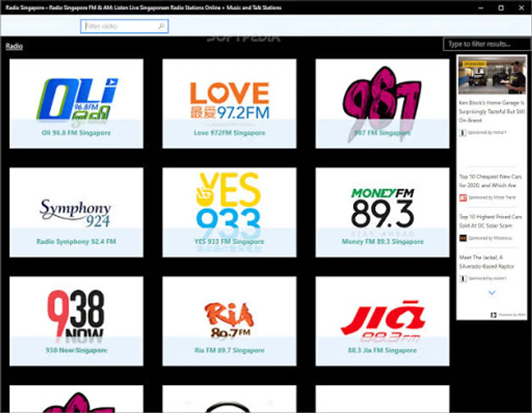The image size is (532, 413).
Task: Open 'Top 10 Highest Priced Cars' ad
Action: pyautogui.click(x=490, y=221)
